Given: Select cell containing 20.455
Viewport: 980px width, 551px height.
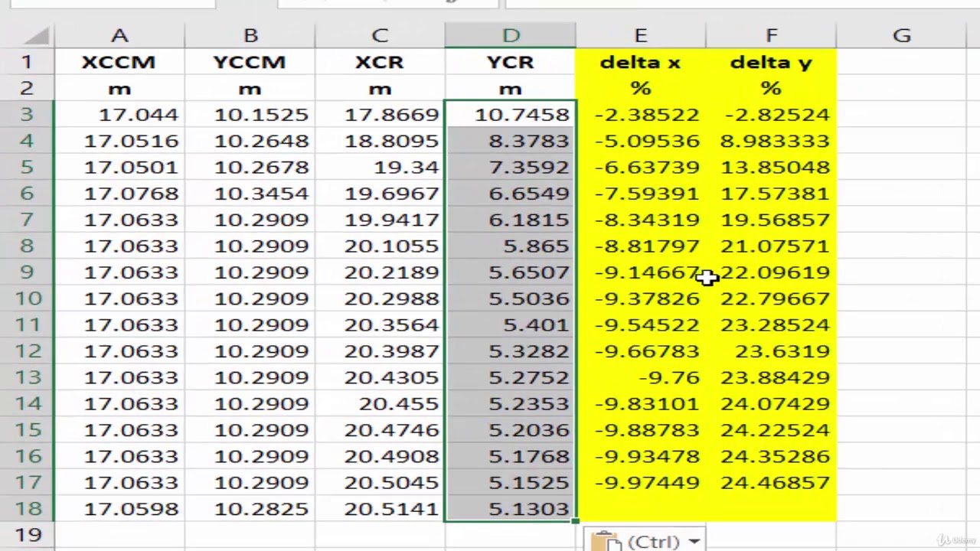Looking at the screenshot, I should (x=380, y=403).
